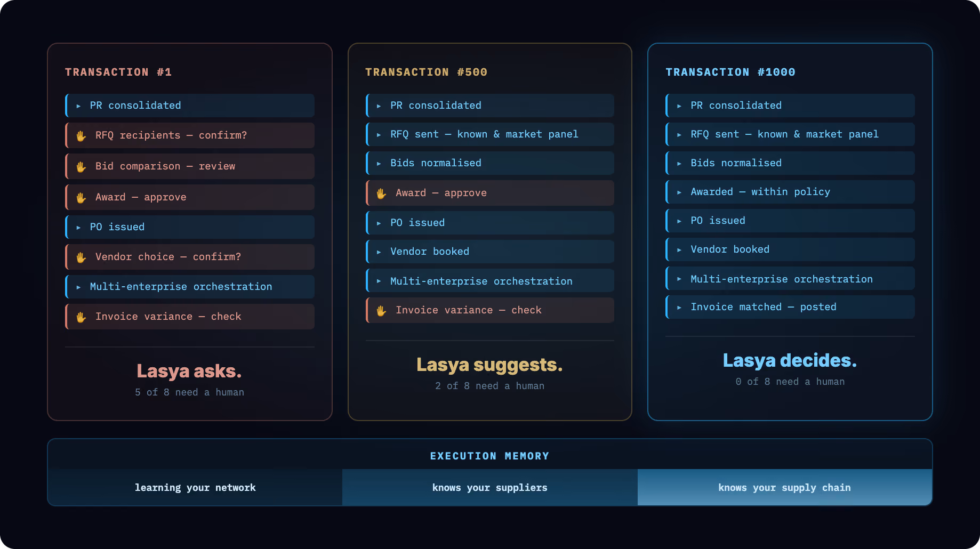This screenshot has width=980, height=549.
Task: Click the "Bid comparison — review" text
Action: tap(165, 166)
